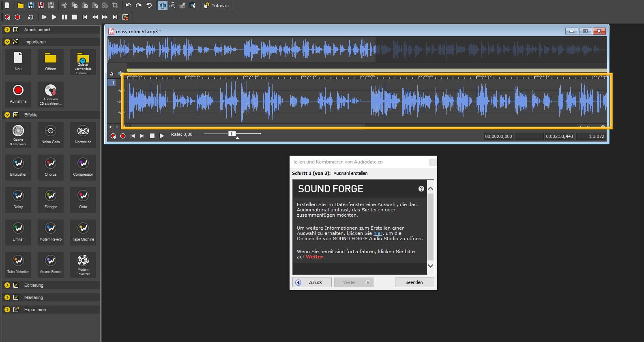
Task: Select the highlighted Edit tool in toolbar
Action: click(x=163, y=6)
